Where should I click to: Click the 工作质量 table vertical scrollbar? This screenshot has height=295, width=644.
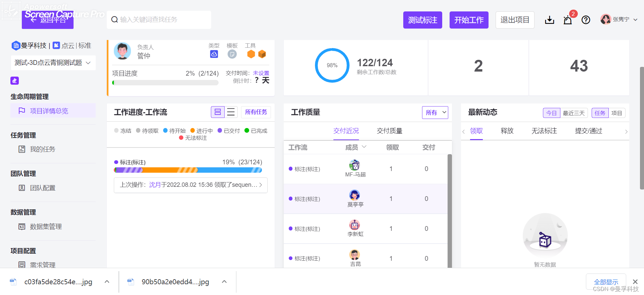[x=450, y=211]
